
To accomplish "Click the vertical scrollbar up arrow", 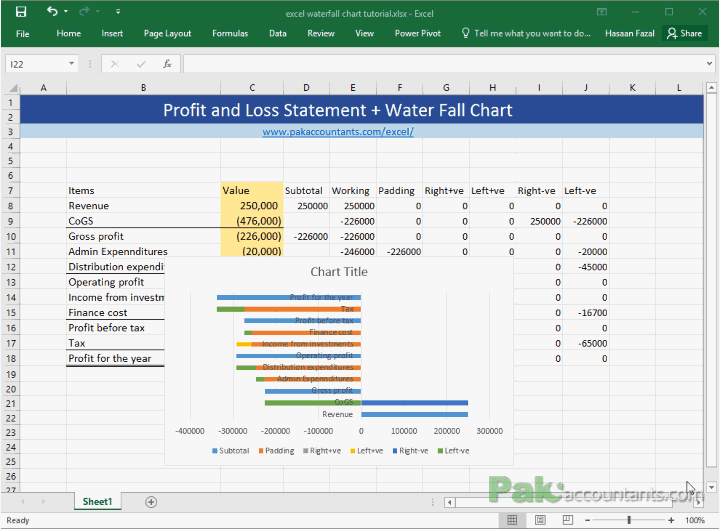I will [x=711, y=87].
